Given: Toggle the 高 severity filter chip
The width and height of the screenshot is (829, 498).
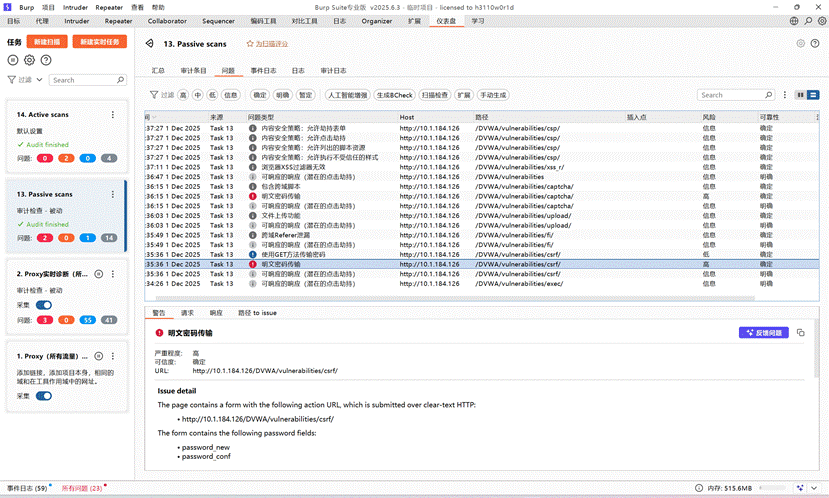Looking at the screenshot, I should [x=183, y=95].
